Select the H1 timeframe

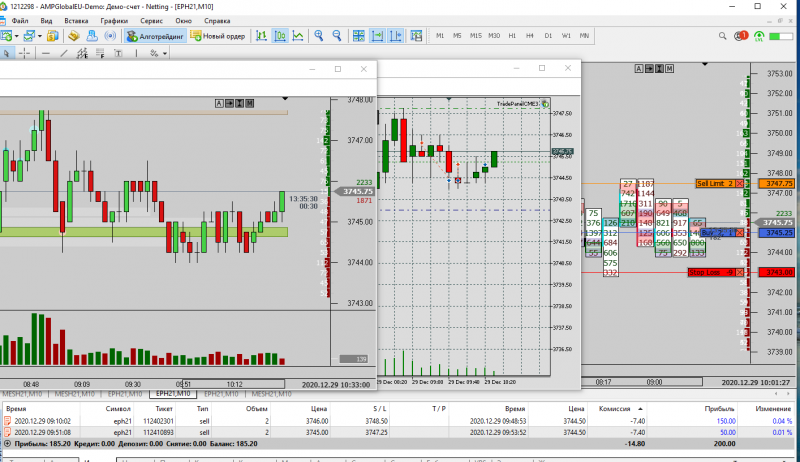click(512, 36)
